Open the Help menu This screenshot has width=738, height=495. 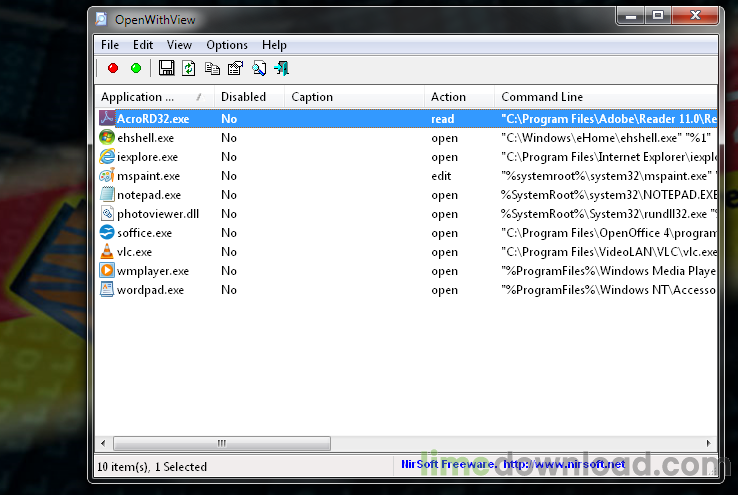tap(274, 45)
